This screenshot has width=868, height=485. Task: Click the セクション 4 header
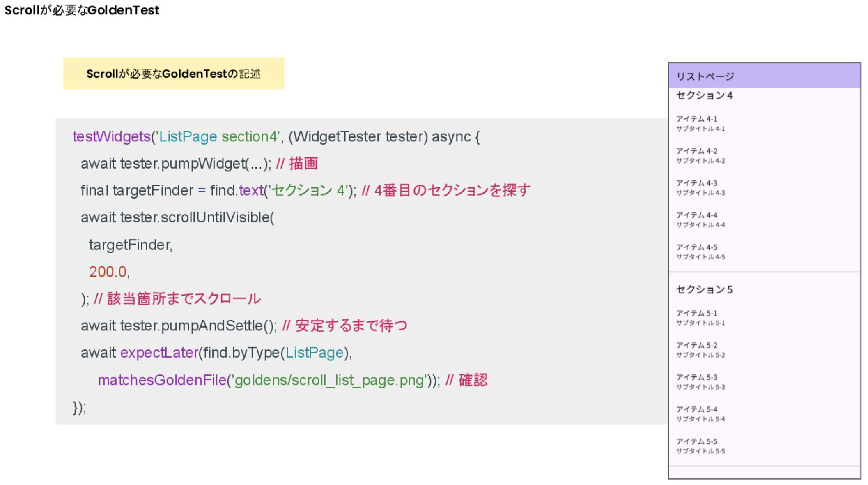704,95
